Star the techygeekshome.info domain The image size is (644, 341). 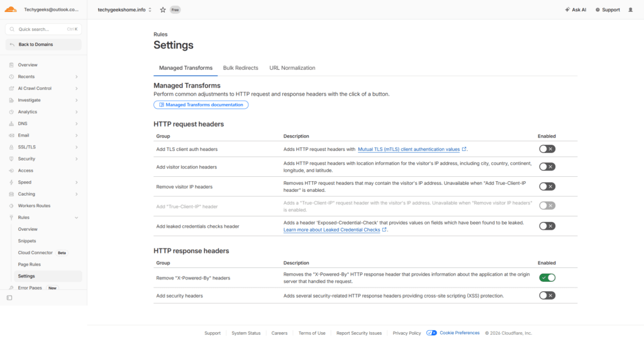[163, 10]
